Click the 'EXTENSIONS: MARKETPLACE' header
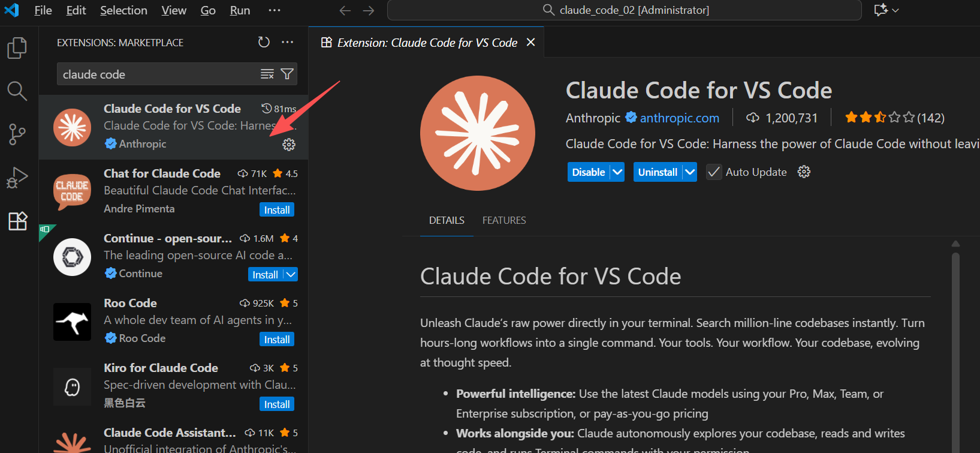 click(x=120, y=43)
